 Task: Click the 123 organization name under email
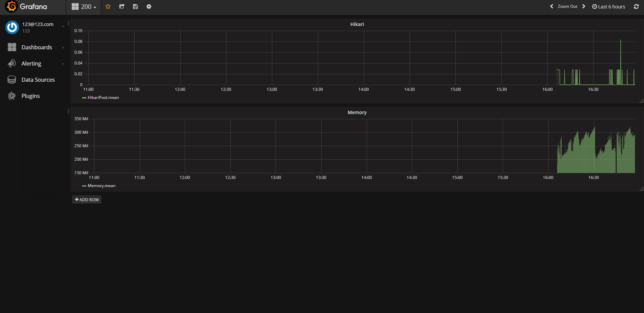coord(26,31)
